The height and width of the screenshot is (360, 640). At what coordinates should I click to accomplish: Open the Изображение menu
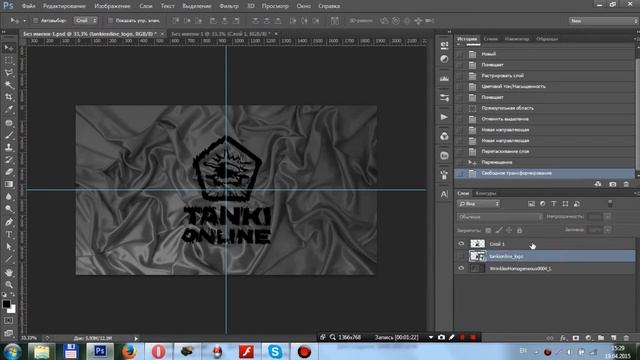[112, 6]
